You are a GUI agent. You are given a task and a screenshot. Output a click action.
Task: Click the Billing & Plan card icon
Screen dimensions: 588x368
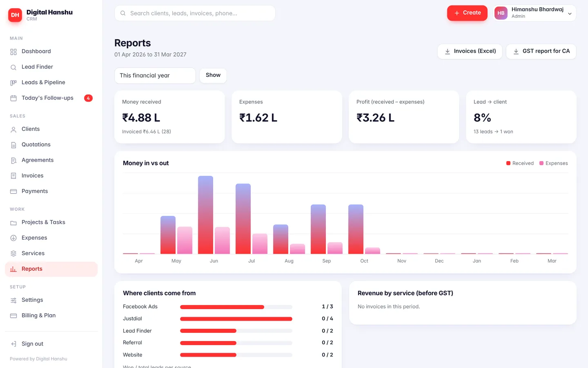13,316
